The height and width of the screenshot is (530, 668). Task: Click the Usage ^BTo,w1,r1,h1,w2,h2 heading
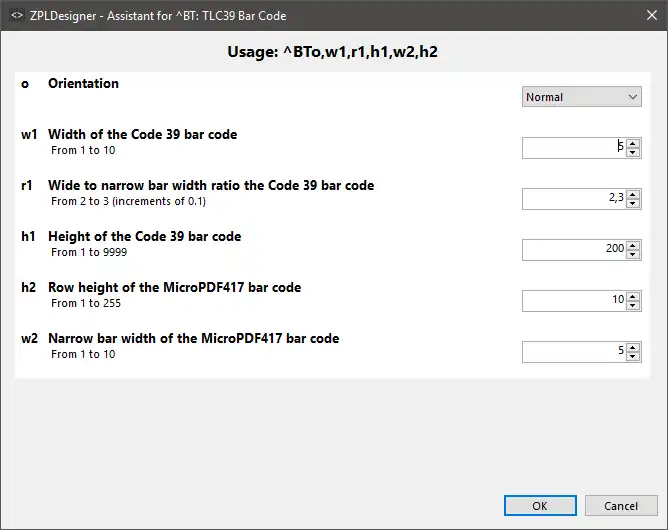coord(332,52)
